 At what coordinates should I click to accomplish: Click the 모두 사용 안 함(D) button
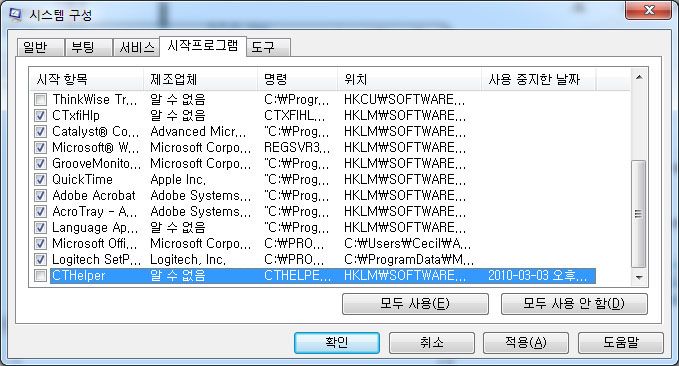574,304
